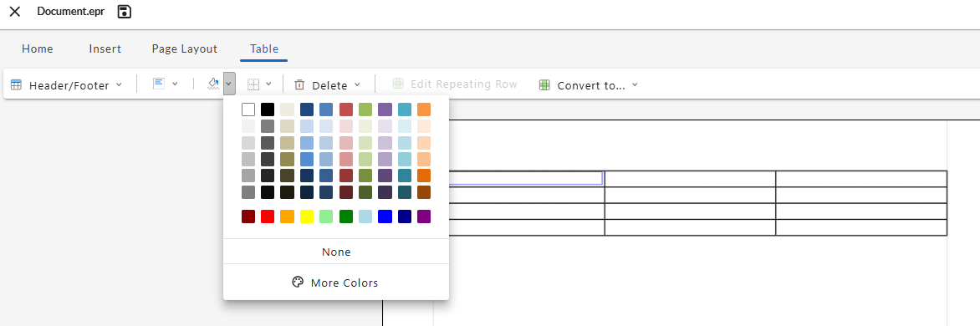Click Edit Repeating Row

tap(454, 84)
